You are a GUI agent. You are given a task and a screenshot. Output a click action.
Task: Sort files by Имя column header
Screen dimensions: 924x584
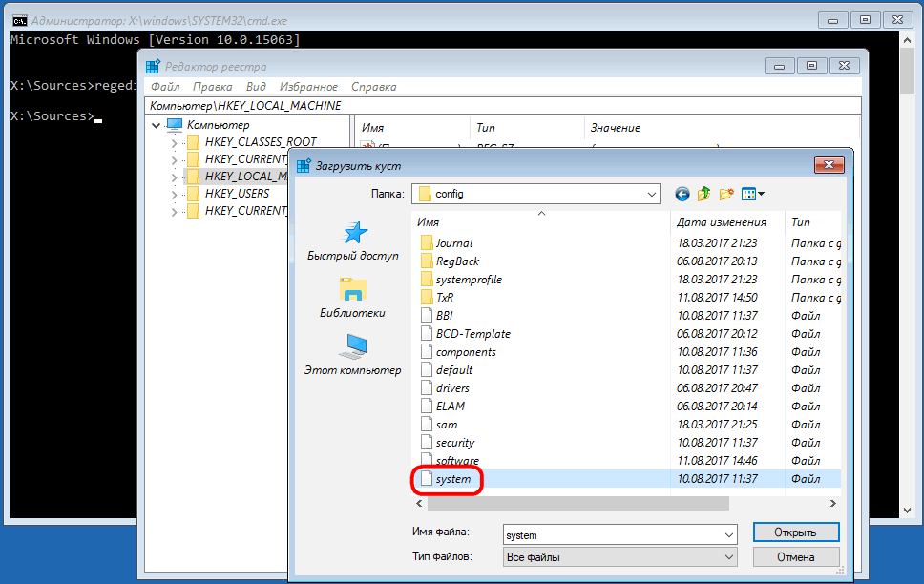[x=541, y=222]
